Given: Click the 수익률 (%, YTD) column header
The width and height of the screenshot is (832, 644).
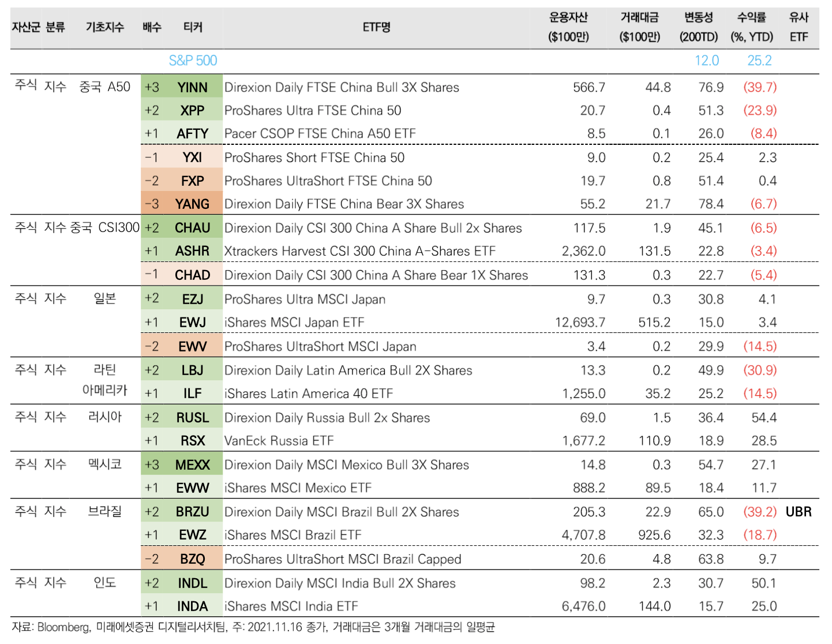Looking at the screenshot, I should 752,27.
